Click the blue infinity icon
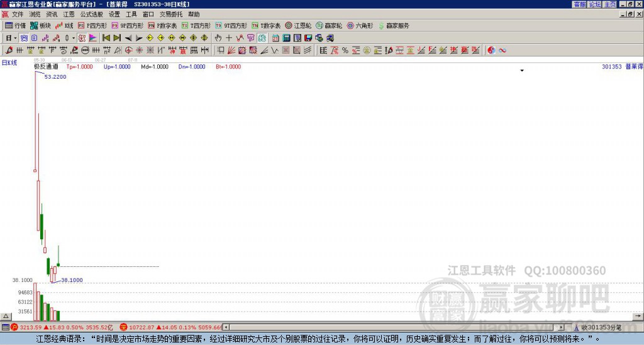This screenshot has width=644, height=345. [x=502, y=50]
